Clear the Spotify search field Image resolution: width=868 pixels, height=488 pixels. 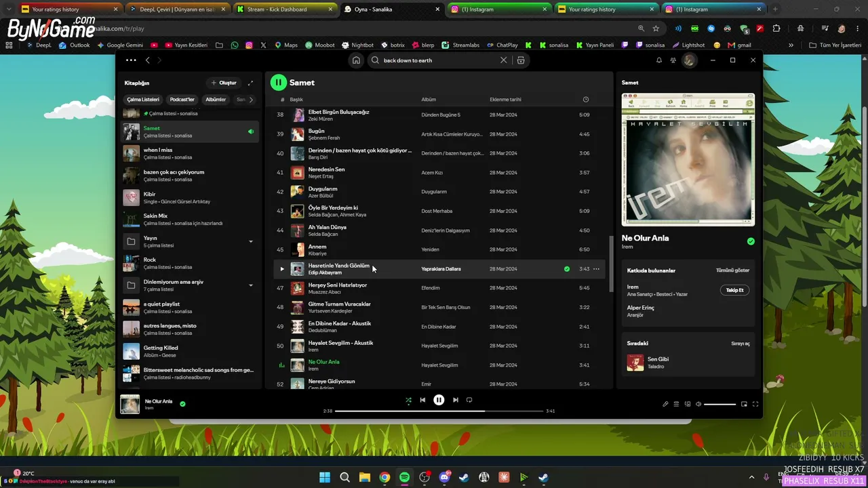click(x=503, y=60)
